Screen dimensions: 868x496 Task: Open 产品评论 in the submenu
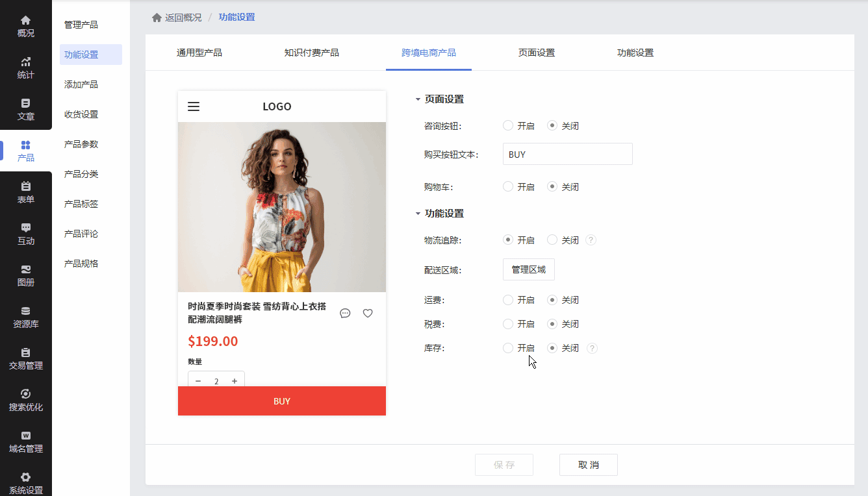81,234
